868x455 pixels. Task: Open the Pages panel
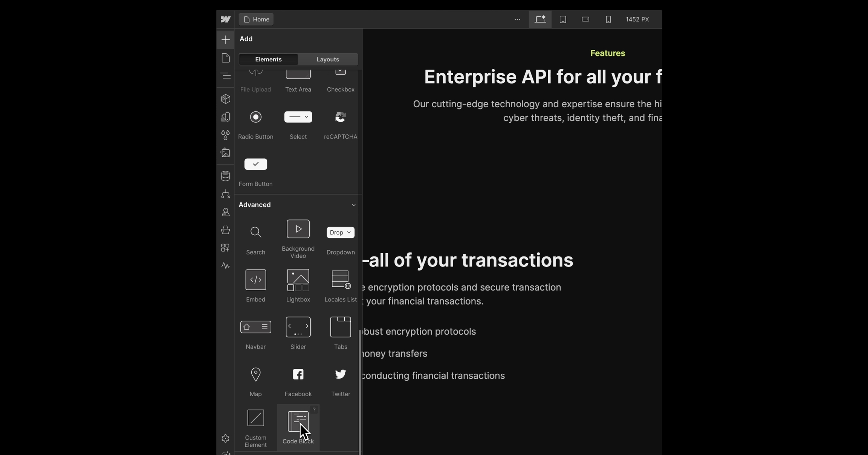[x=225, y=58]
